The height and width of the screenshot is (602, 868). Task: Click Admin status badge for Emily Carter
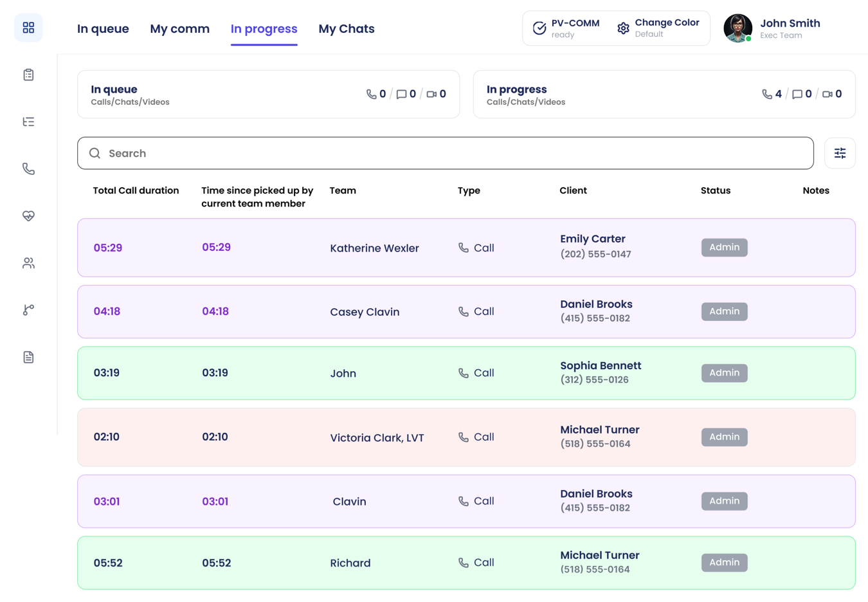pos(724,247)
